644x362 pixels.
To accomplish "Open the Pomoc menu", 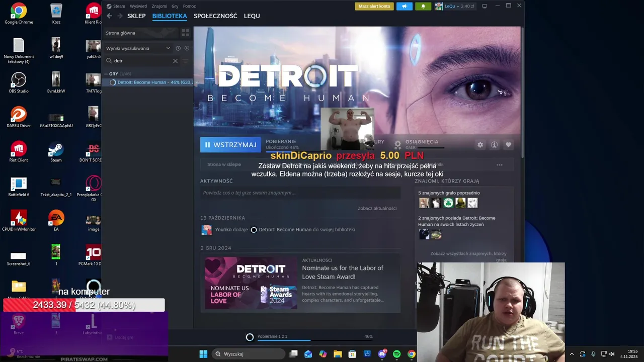I will [x=190, y=6].
